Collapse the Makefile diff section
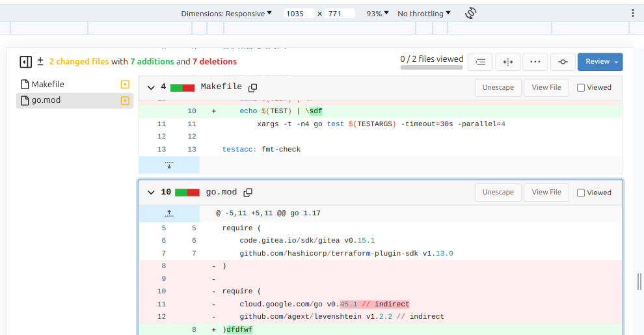Viewport: 644px width, 335px height. coord(151,87)
